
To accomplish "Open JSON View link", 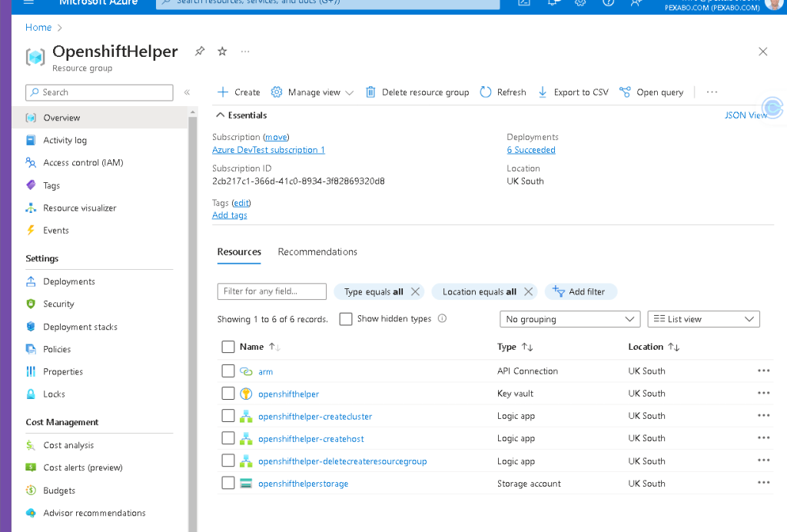I will [745, 115].
